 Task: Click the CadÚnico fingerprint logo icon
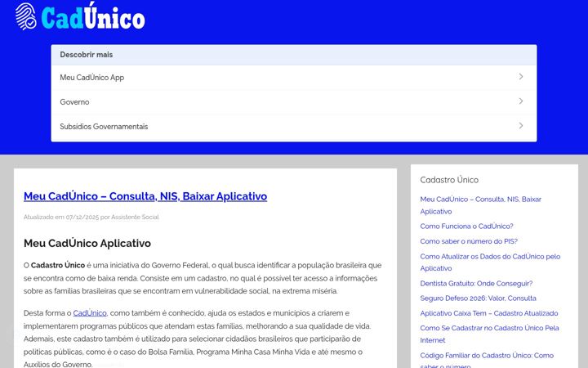[25, 16]
